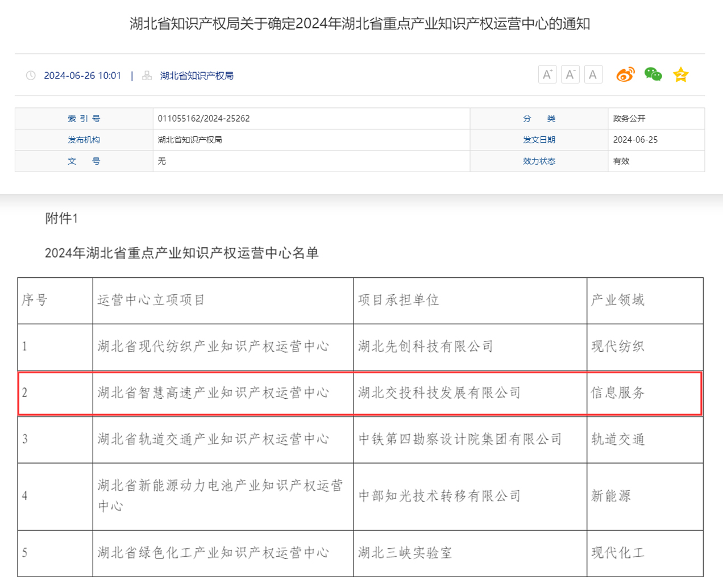
Task: Click the 发文日期 value 2024-06-25
Action: [635, 140]
